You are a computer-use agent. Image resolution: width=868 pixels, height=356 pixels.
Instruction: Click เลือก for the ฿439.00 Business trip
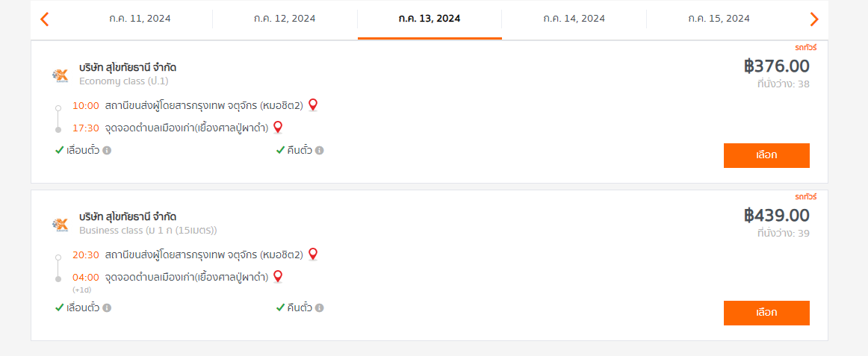766,313
